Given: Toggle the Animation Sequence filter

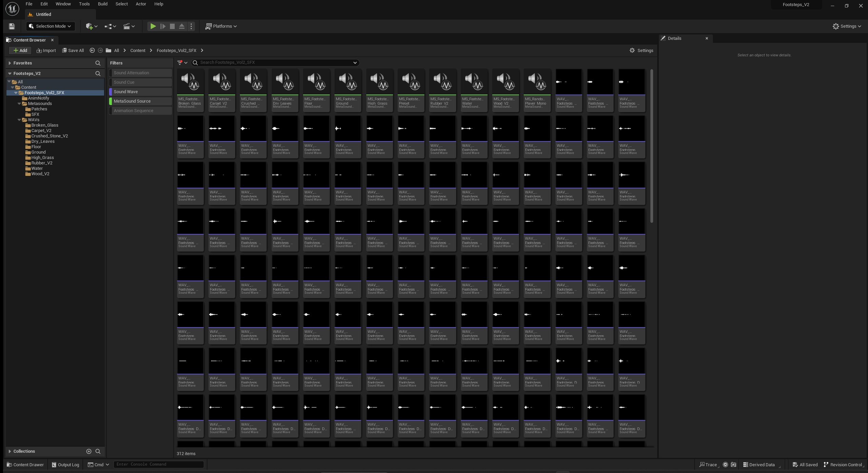Looking at the screenshot, I should coord(140,111).
